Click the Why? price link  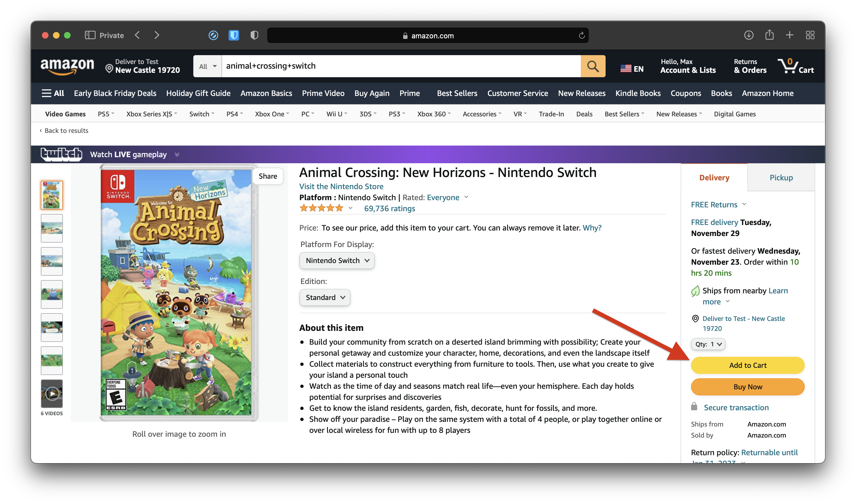click(x=592, y=227)
